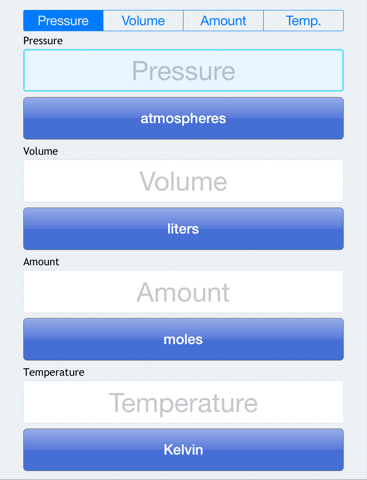The image size is (367, 480).
Task: Click the Temperature section label
Action: click(54, 372)
